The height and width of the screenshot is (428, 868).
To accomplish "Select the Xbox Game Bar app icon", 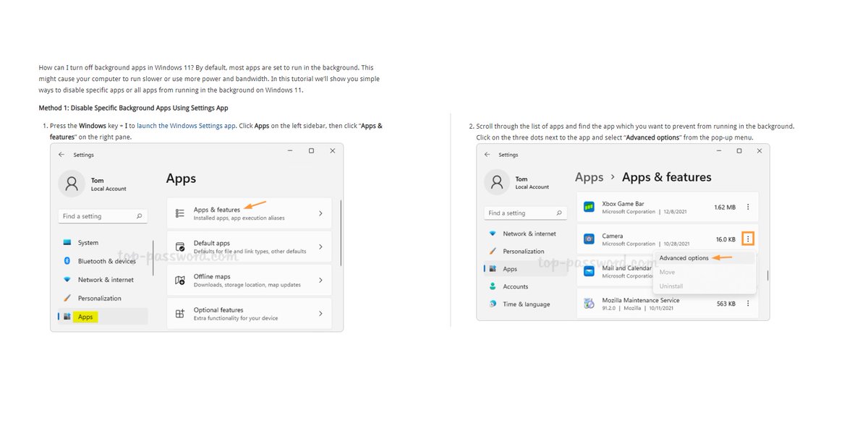I will (x=588, y=207).
